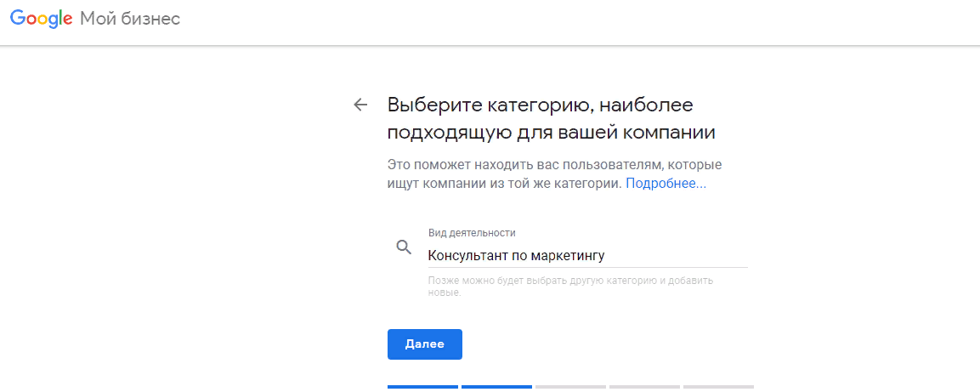Click the "Вид деятельности" field label
Viewport: 980px width, 392px height.
[472, 233]
